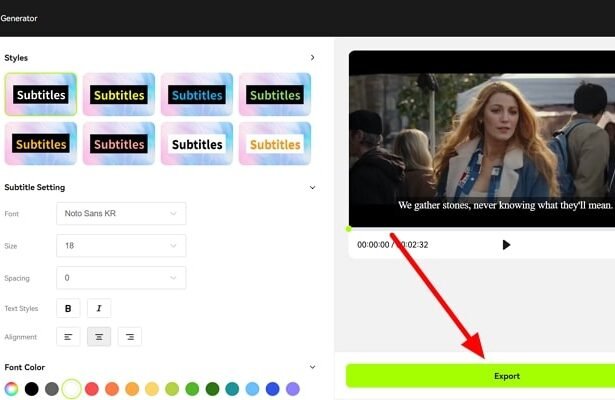Select yellow text on black subtitle style

(119, 95)
